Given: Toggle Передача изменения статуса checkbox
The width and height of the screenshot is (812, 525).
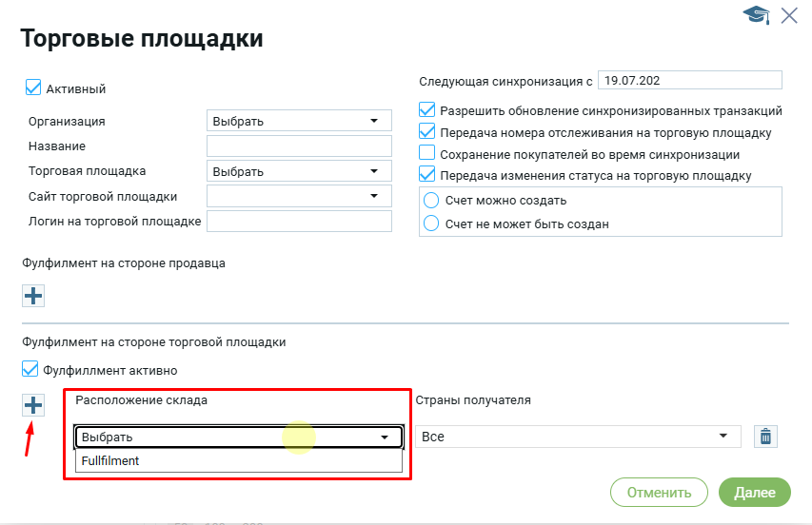Looking at the screenshot, I should pyautogui.click(x=427, y=175).
